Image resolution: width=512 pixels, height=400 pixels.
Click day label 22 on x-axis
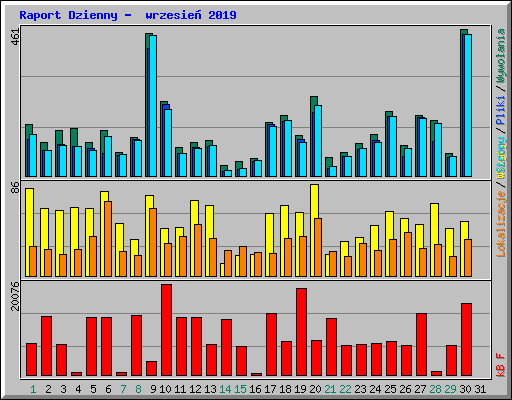tap(345, 389)
